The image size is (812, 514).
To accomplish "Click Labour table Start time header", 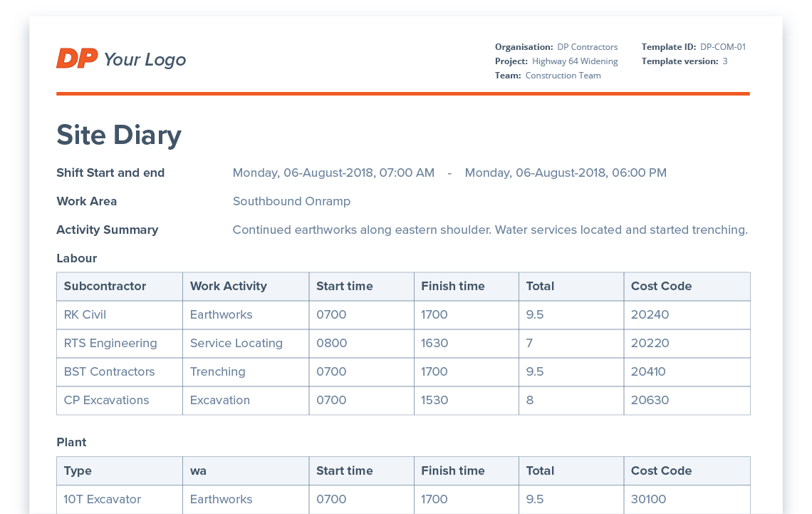I will (361, 287).
